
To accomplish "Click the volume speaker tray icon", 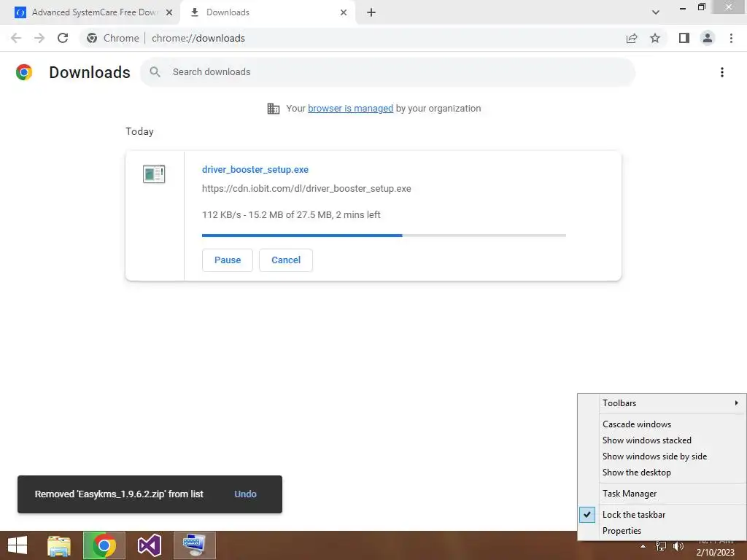I will click(678, 547).
